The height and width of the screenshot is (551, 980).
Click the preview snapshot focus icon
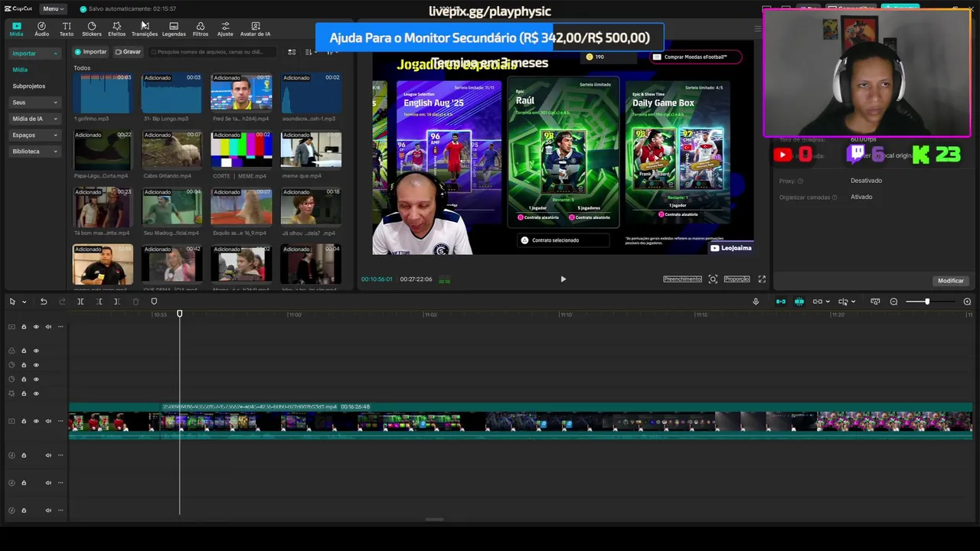click(x=713, y=279)
